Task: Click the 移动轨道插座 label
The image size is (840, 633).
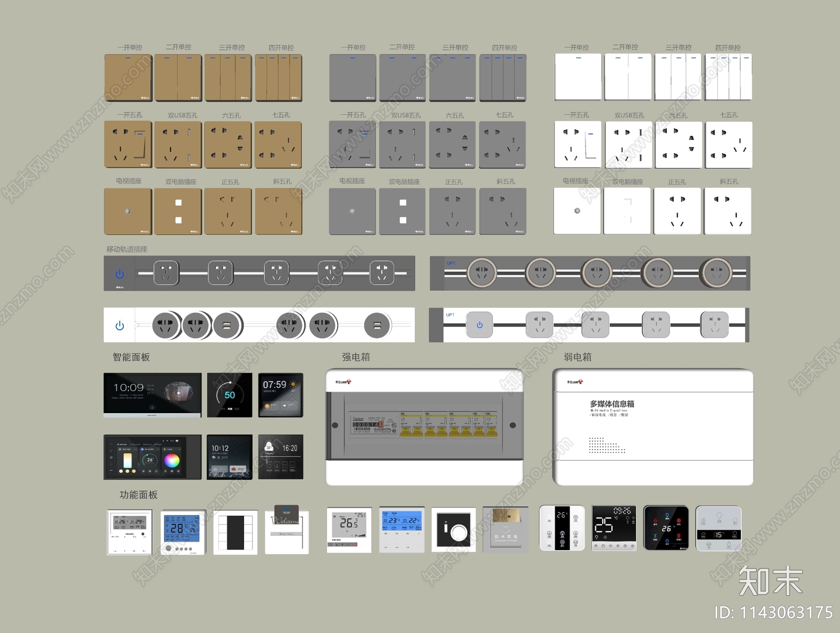Action: (127, 249)
